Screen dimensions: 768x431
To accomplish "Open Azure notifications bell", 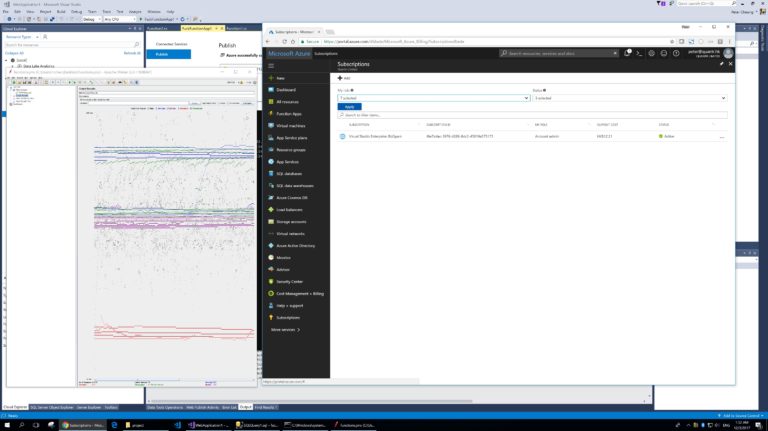I will 627,53.
